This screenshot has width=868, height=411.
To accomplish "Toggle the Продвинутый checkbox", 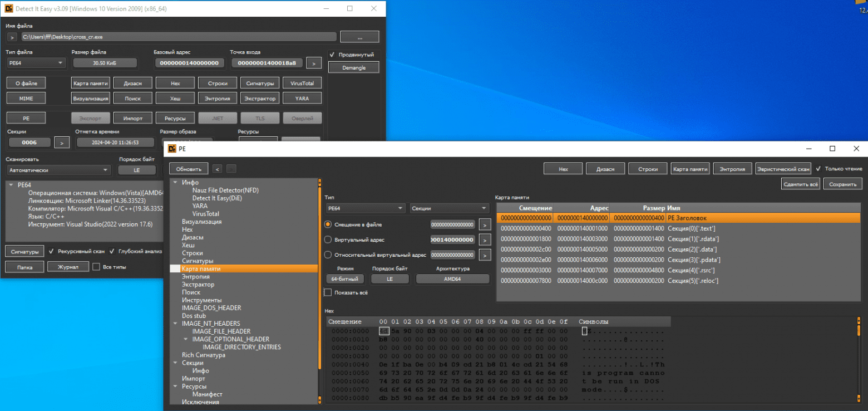I will 332,55.
